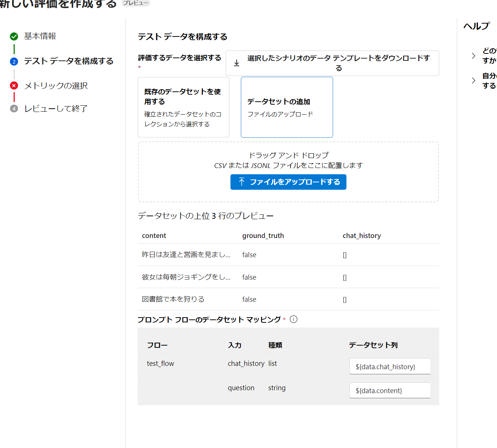Click the drag and drop file area text
This screenshot has width=497, height=448.
pos(288,160)
